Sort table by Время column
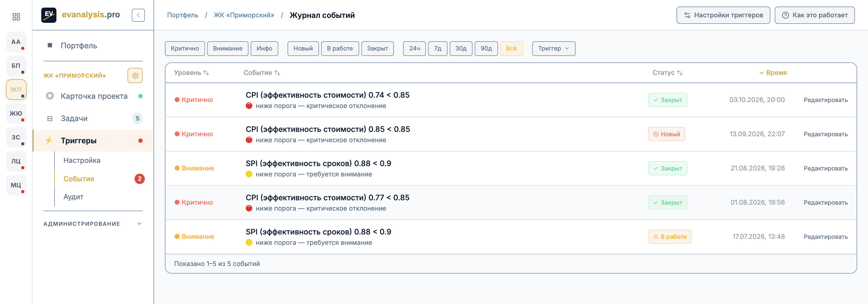This screenshot has width=868, height=304. pyautogui.click(x=773, y=73)
